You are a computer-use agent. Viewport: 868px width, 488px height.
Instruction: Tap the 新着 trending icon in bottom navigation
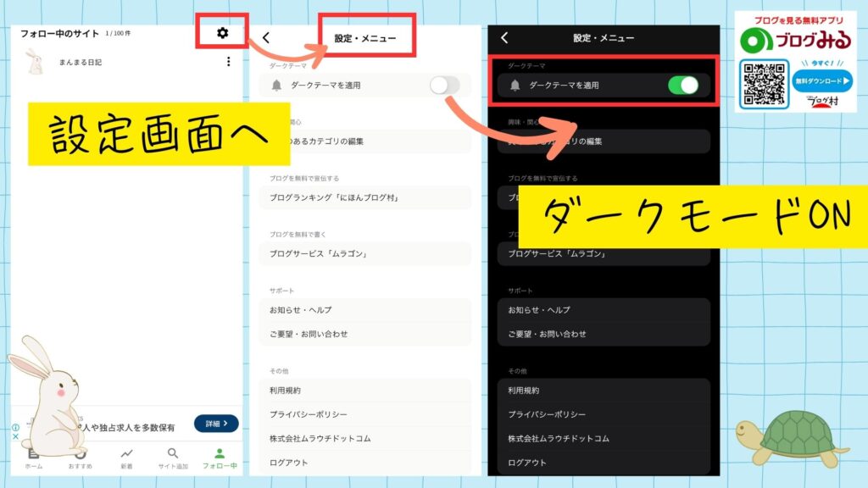126,454
